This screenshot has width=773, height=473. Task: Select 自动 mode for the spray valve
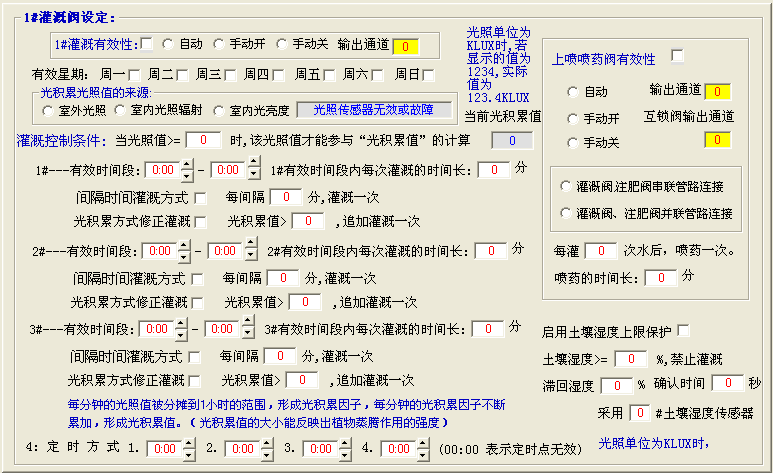pos(572,92)
